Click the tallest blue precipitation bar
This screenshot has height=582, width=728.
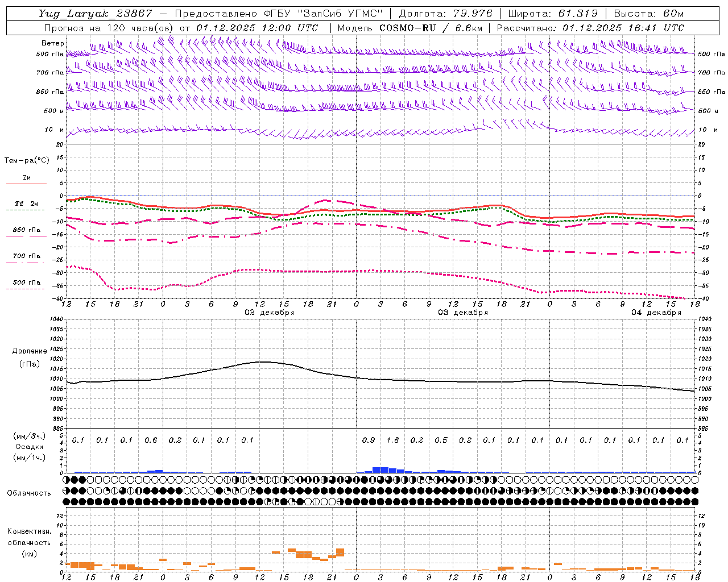380,470
